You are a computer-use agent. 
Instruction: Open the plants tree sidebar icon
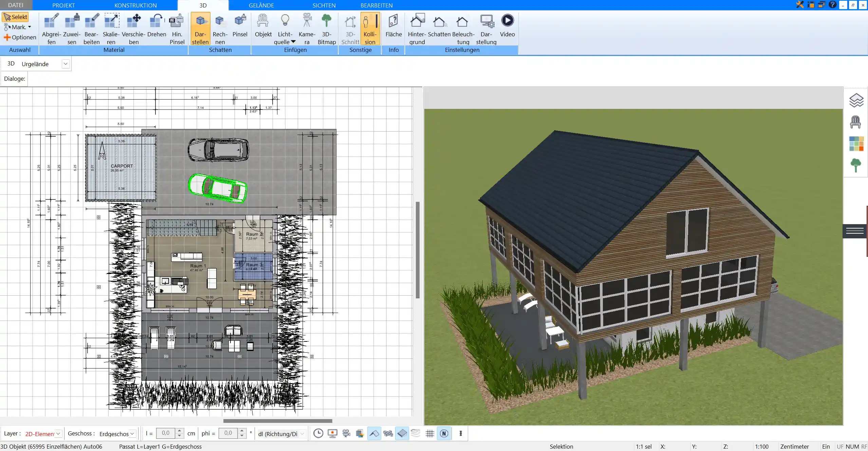[856, 165]
